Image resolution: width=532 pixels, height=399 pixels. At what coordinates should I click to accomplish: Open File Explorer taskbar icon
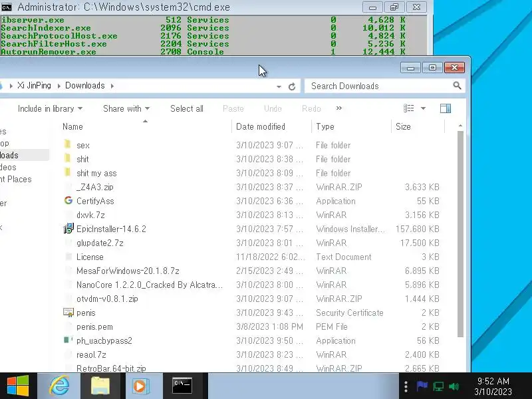pos(100,386)
